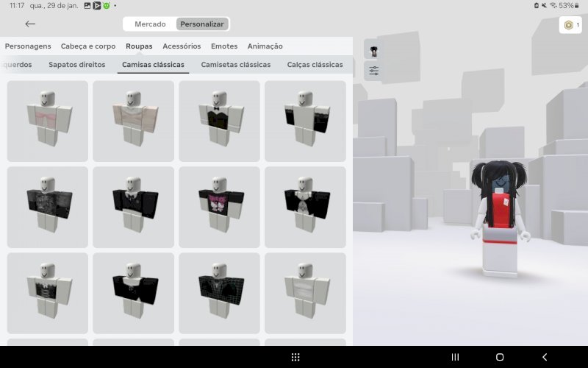The height and width of the screenshot is (368, 588).
Task: Open the Cabeça e corpo tab
Action: pyautogui.click(x=88, y=46)
